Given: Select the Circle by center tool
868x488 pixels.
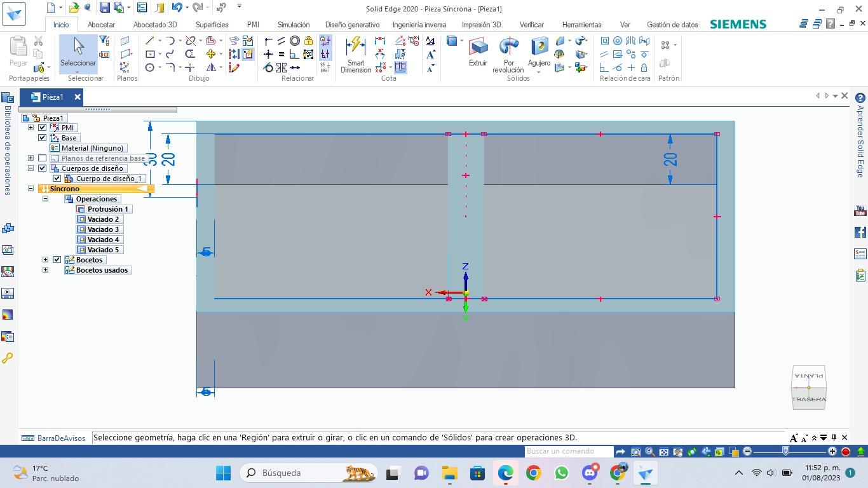Looking at the screenshot, I should click(150, 67).
